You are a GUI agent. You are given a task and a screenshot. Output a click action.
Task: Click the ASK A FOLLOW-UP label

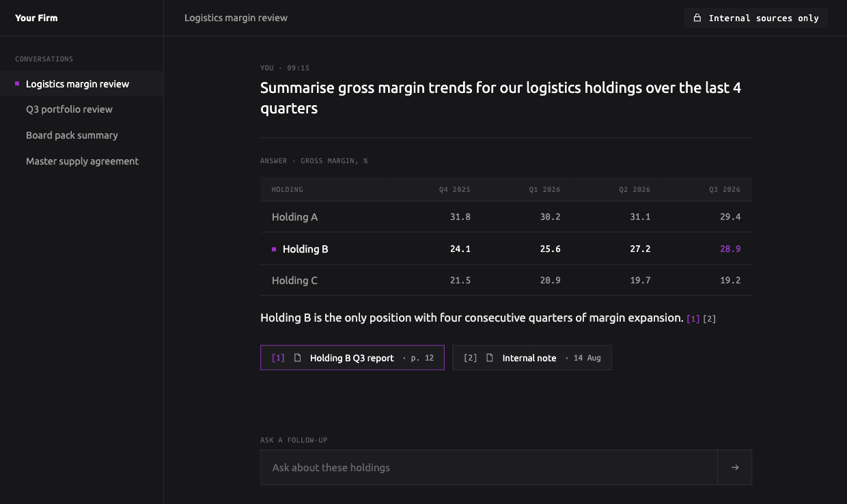(294, 440)
